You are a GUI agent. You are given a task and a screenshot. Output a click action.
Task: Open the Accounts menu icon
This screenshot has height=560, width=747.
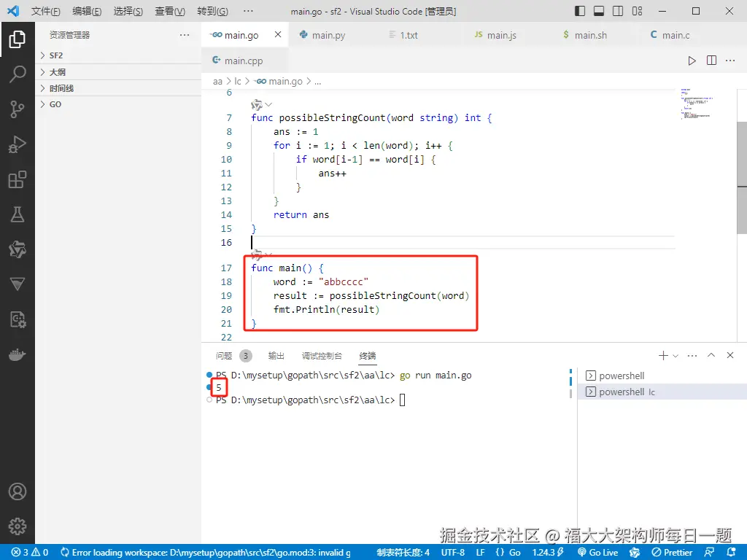[x=18, y=491]
